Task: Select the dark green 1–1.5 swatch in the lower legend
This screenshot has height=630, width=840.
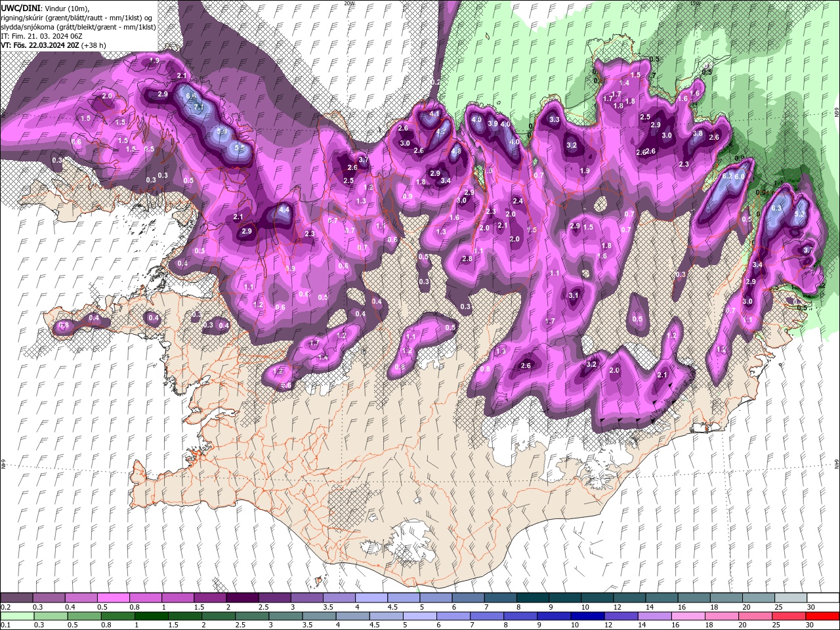Action: (152, 616)
